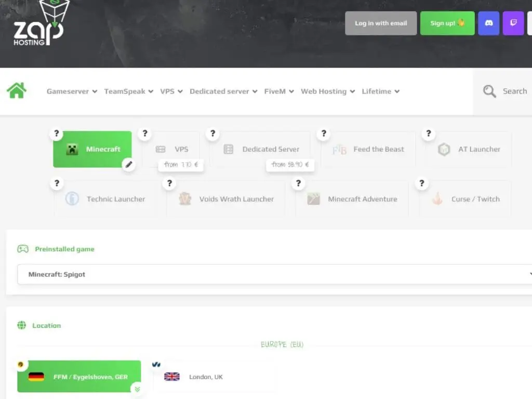Click the question mark above Voids Wrath Launcher
This screenshot has height=399, width=532.
tap(169, 183)
